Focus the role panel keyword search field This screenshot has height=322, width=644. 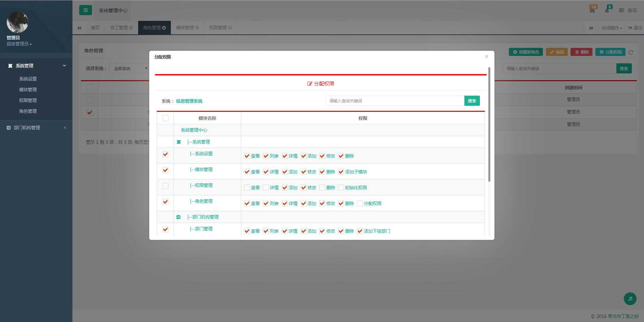tap(559, 68)
